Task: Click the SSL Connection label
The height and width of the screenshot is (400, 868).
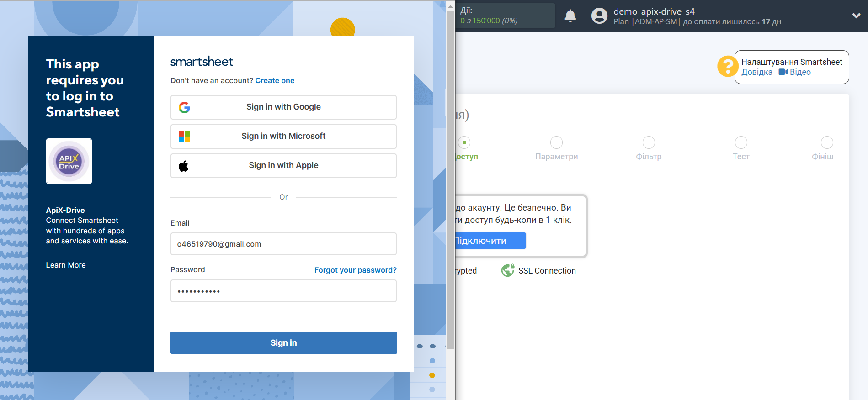Action: click(547, 271)
